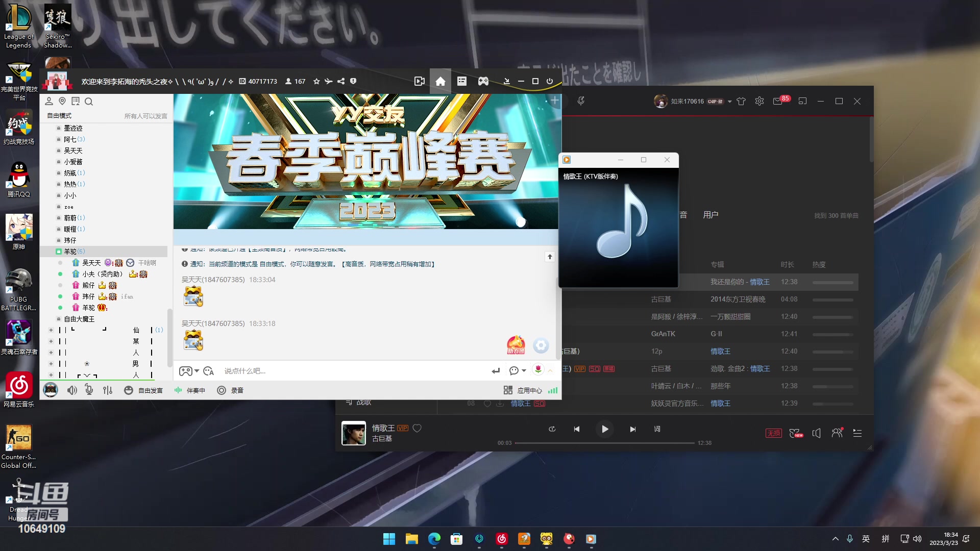Open the current playlist icon in NetEase Music
Viewport: 980px width, 551px height.
click(858, 433)
